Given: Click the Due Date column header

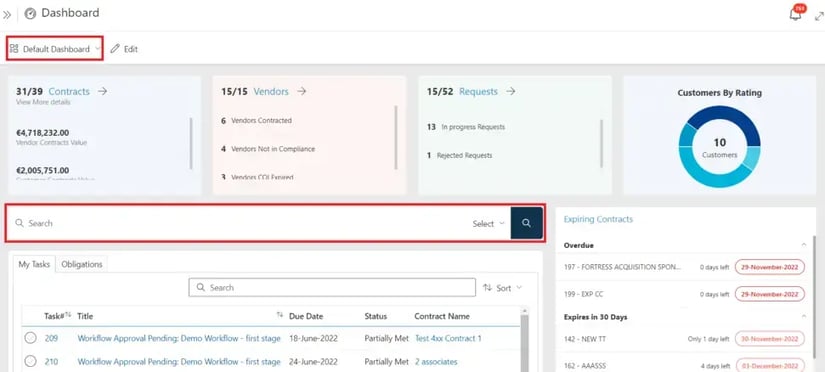Looking at the screenshot, I should pos(306,316).
